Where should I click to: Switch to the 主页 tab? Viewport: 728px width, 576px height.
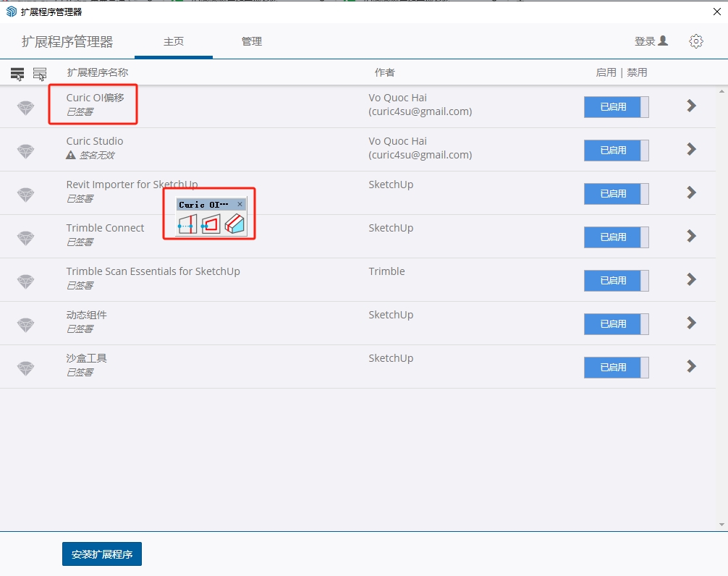coord(174,41)
